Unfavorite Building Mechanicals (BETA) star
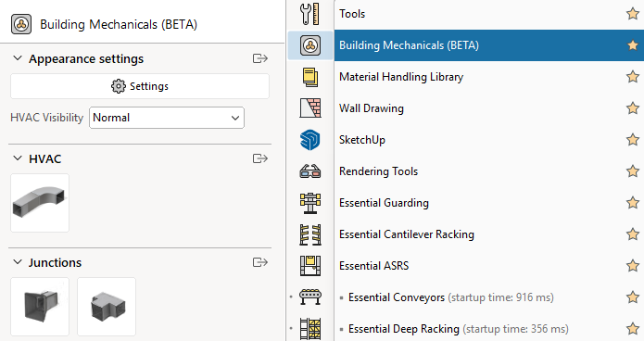644x341 pixels. 633,45
